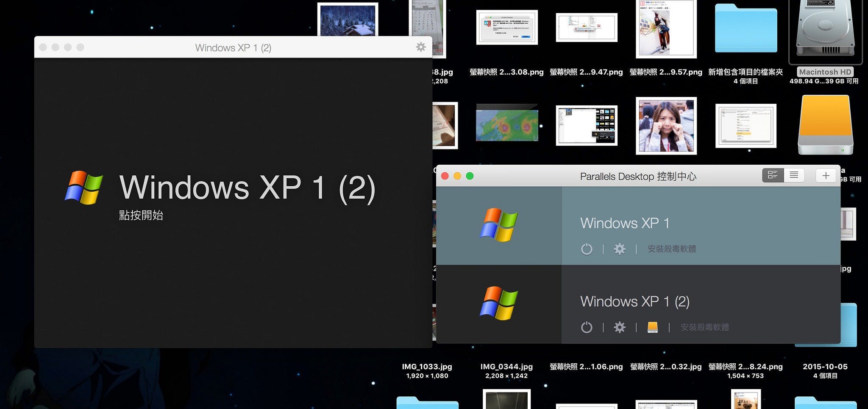This screenshot has width=868, height=409.
Task: Select the snowy night scene thumbnail
Action: coord(348,19)
